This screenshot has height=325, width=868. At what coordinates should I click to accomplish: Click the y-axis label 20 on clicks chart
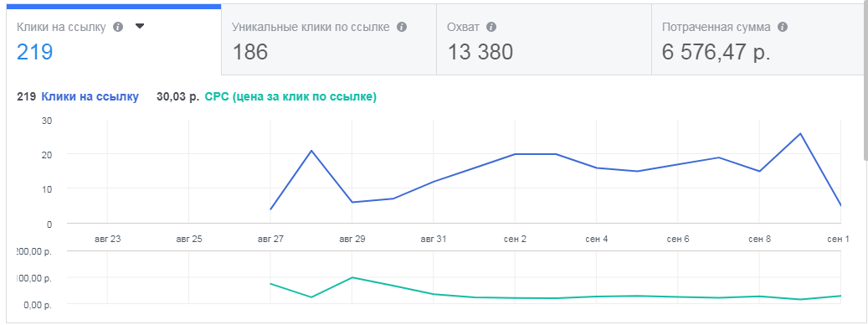(x=47, y=155)
